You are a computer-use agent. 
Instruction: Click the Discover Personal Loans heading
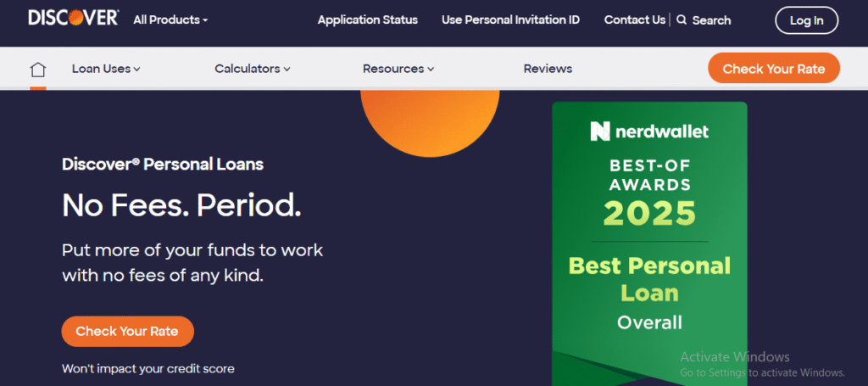pyautogui.click(x=163, y=165)
